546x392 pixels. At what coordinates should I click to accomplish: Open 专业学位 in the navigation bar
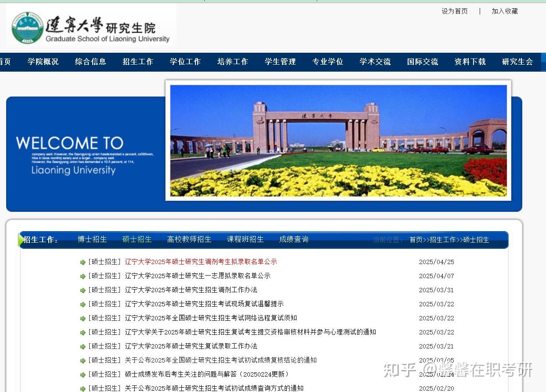[x=328, y=62]
